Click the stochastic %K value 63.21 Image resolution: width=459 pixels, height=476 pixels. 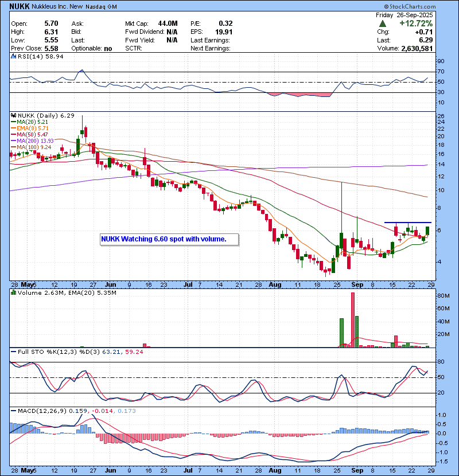click(110, 352)
